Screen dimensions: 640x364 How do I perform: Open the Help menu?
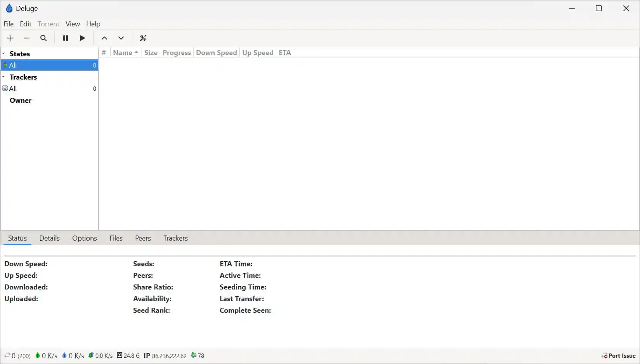pos(93,24)
